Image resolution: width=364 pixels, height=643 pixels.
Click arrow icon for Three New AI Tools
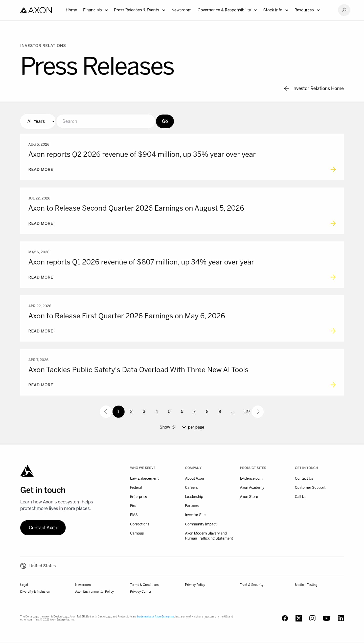tap(333, 385)
